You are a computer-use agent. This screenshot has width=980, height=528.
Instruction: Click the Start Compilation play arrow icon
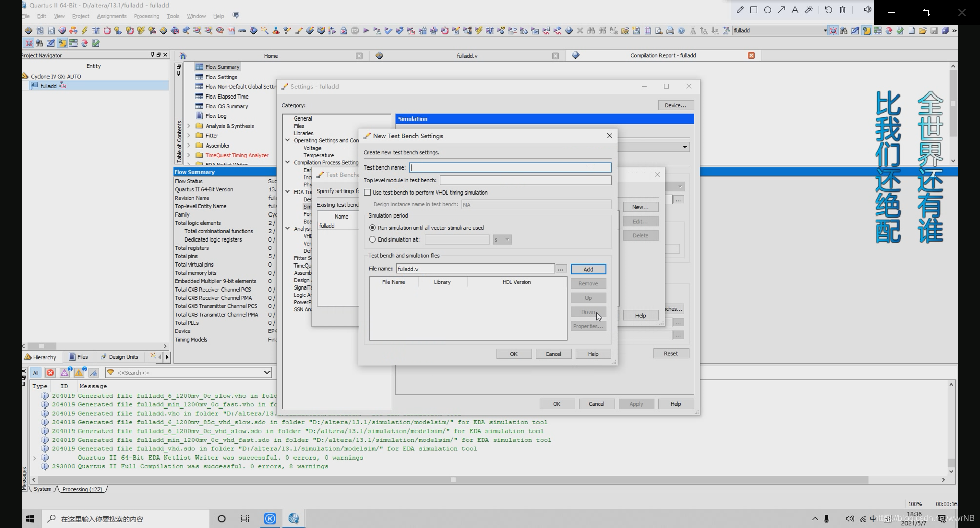click(366, 31)
